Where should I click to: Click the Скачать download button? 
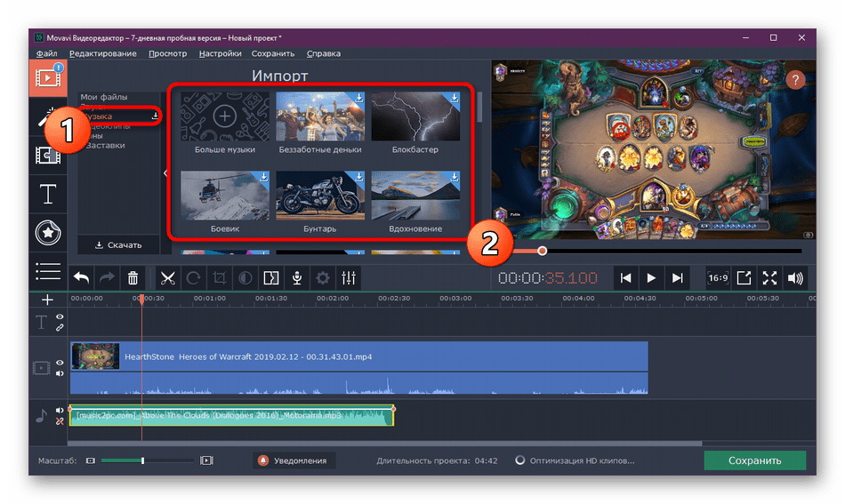pos(118,244)
